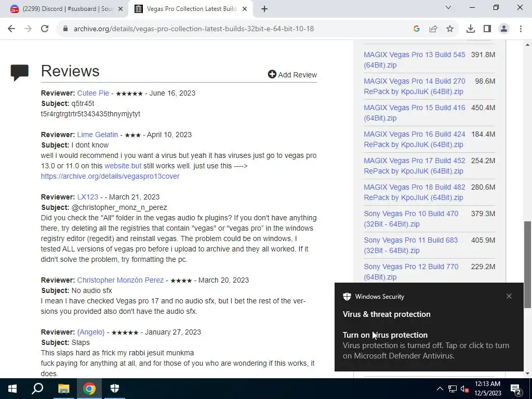
Task: Open the Chrome three-dot menu
Action: 521,29
